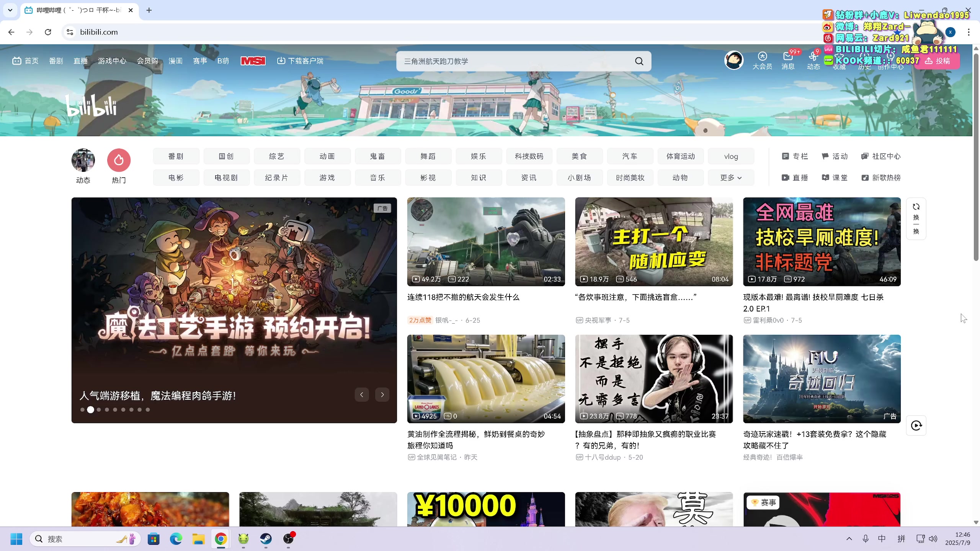Viewport: 980px width, 551px height.
Task: Open the 课堂 link
Action: 835,178
